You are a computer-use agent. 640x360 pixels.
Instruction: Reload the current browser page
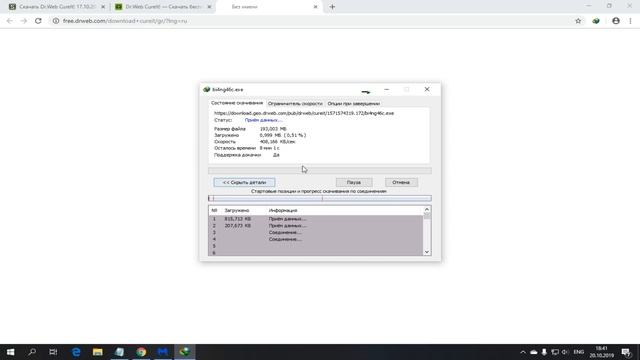point(38,21)
